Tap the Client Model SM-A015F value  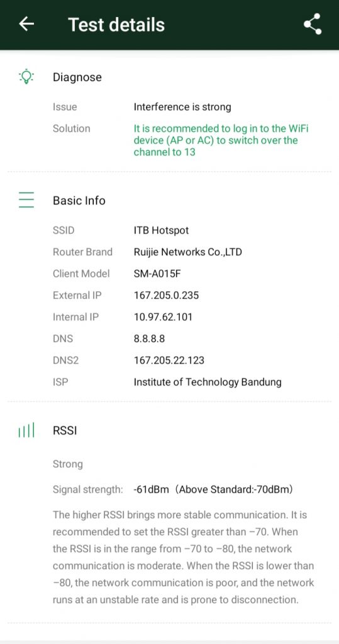click(157, 274)
